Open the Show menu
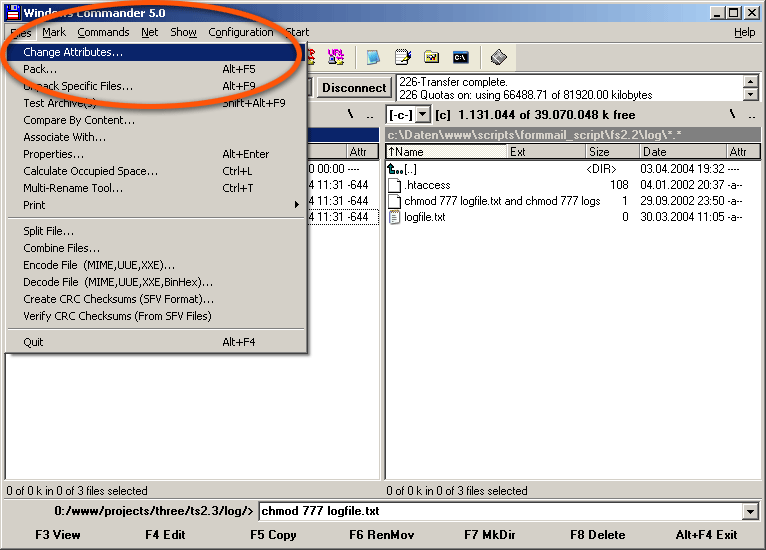 [x=183, y=32]
